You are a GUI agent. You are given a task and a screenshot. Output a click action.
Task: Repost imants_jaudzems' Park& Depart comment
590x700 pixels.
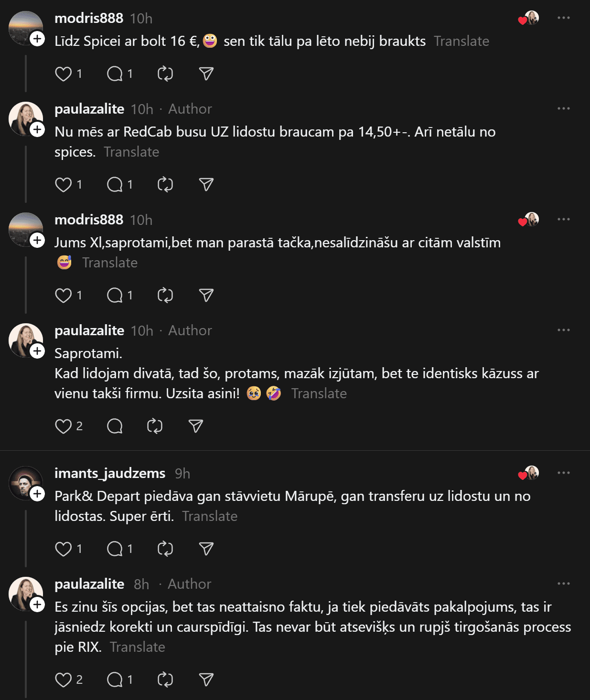[165, 549]
